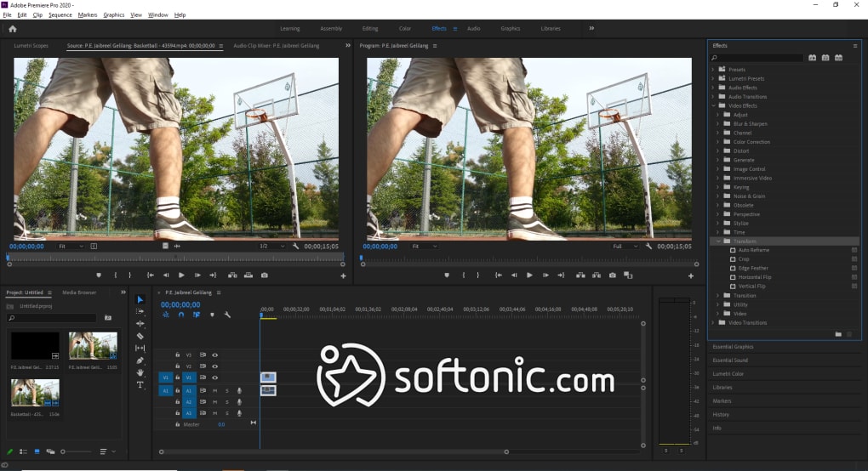The height and width of the screenshot is (471, 868).
Task: Hide track V1 with eye icon
Action: (214, 377)
